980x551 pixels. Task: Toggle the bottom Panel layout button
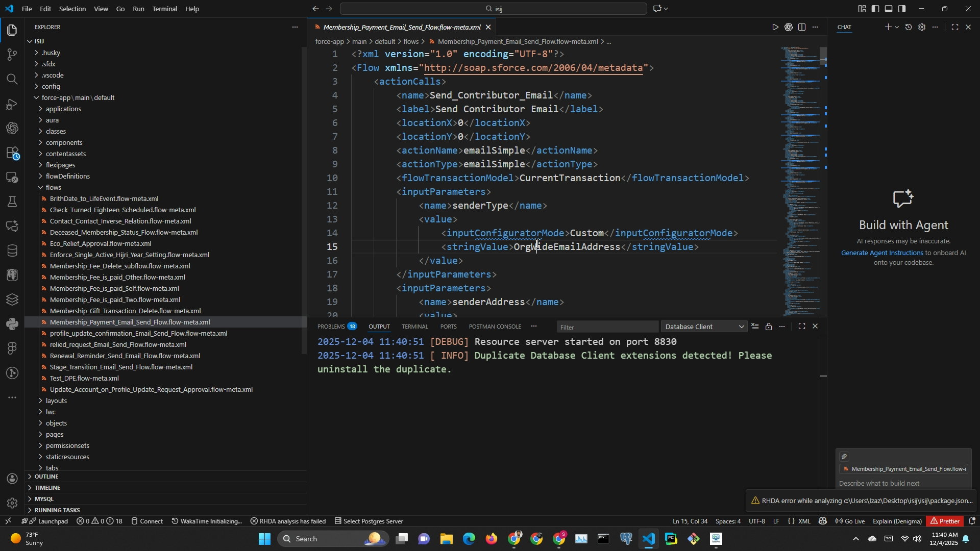click(889, 9)
